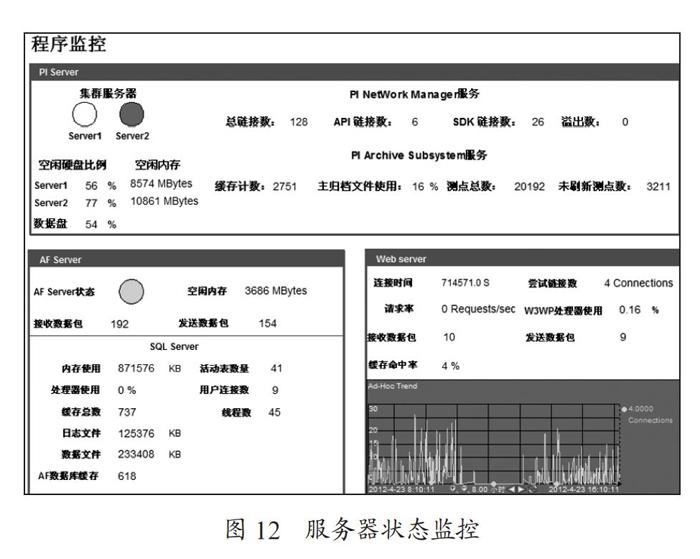Click Server2 free disk value 77 %
Screen dimensions: 700x559
[x=101, y=203]
